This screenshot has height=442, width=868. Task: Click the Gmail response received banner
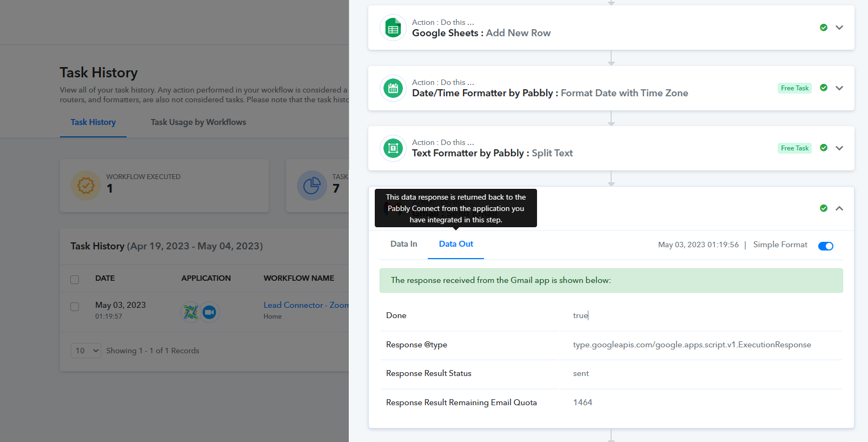(x=611, y=280)
